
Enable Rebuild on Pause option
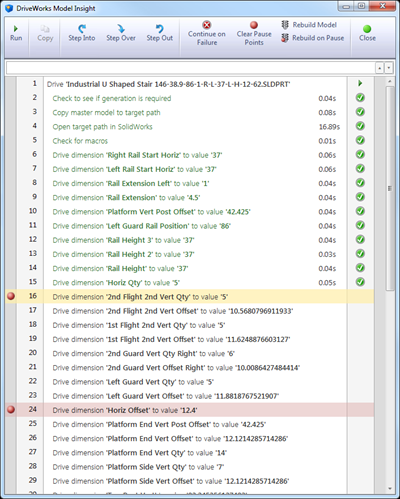312,38
